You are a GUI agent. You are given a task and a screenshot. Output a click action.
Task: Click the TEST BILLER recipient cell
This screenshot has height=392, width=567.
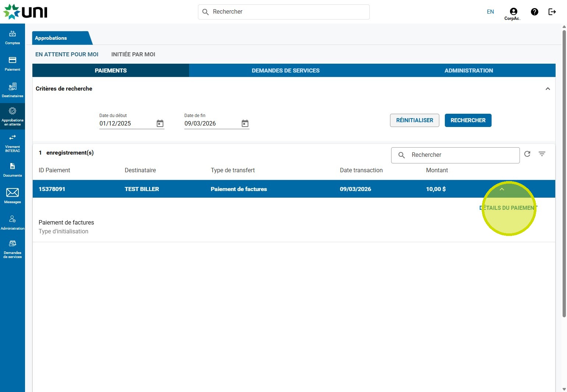click(142, 189)
